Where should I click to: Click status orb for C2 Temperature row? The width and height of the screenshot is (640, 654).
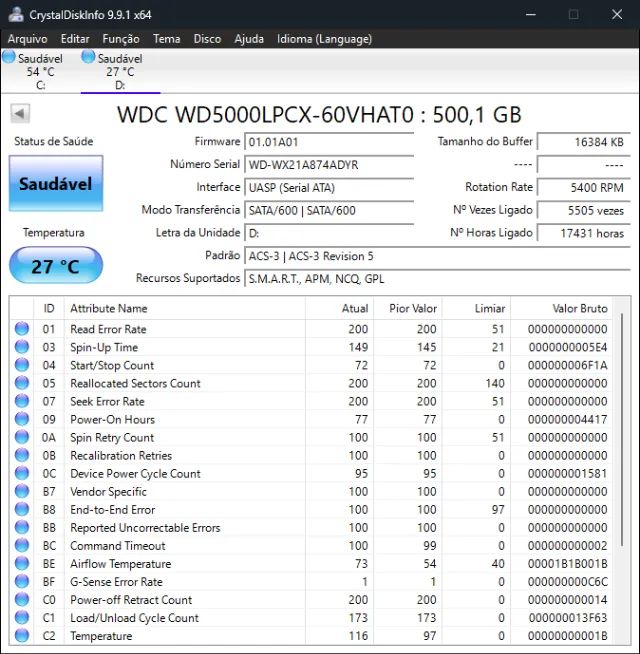pos(22,635)
